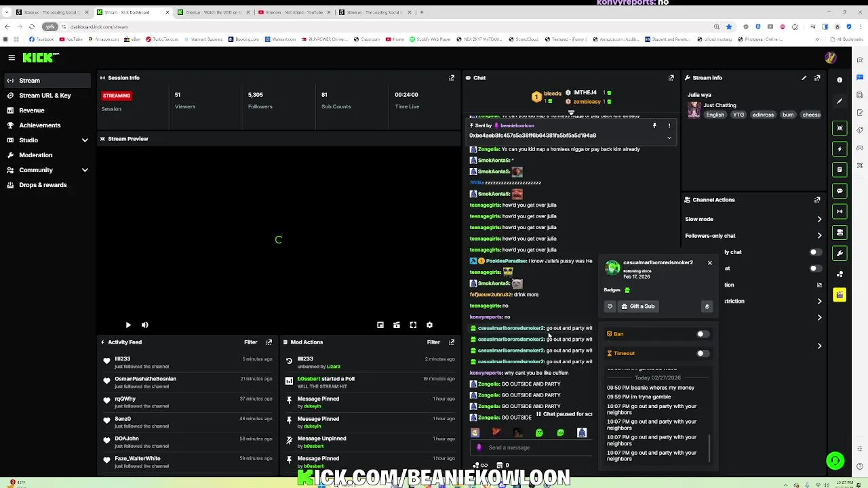Open Lizard moderator link in Mod Actions
868x488 pixels.
(x=333, y=367)
